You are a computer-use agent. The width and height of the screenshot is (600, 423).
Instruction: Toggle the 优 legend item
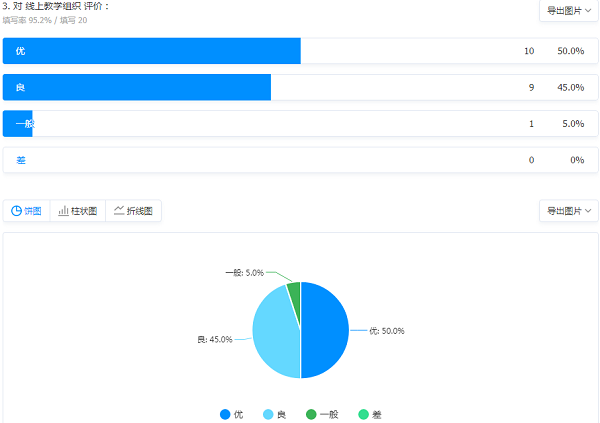232,414
